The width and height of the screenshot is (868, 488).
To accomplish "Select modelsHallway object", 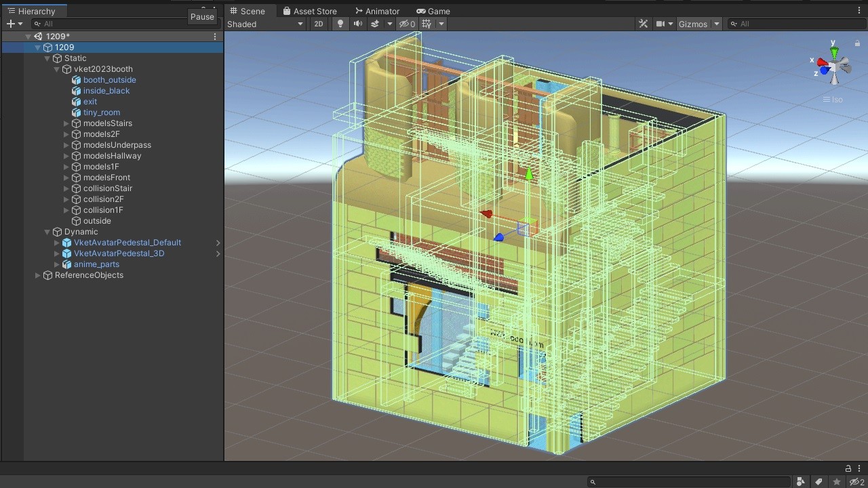I will click(112, 156).
